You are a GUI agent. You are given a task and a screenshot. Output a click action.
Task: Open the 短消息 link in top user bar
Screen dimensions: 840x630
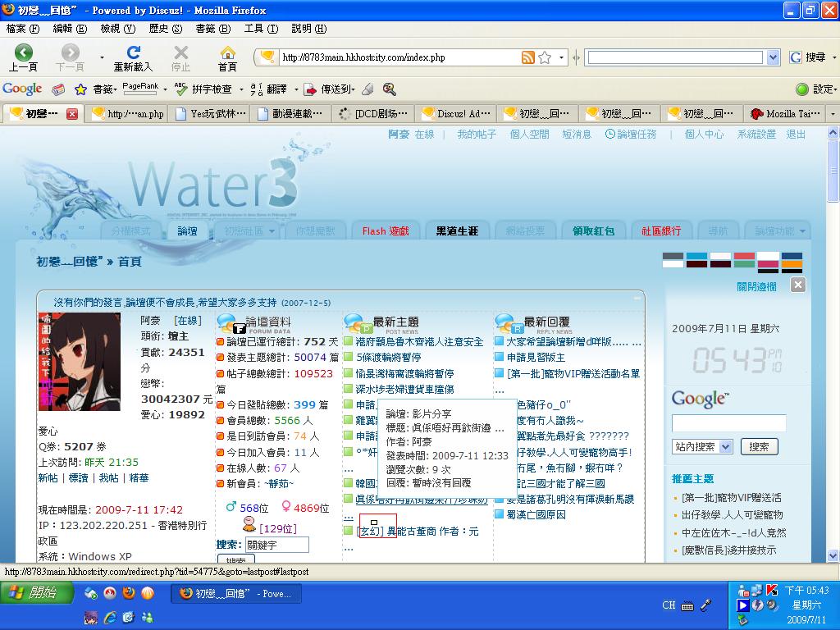pyautogui.click(x=577, y=135)
